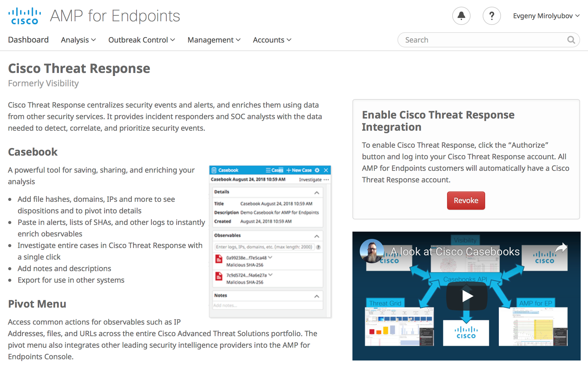Click the Dashboard tab

28,40
